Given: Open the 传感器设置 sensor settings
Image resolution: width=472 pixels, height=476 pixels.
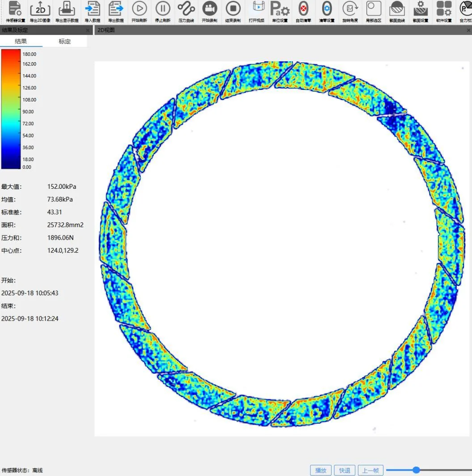Looking at the screenshot, I should (15, 12).
